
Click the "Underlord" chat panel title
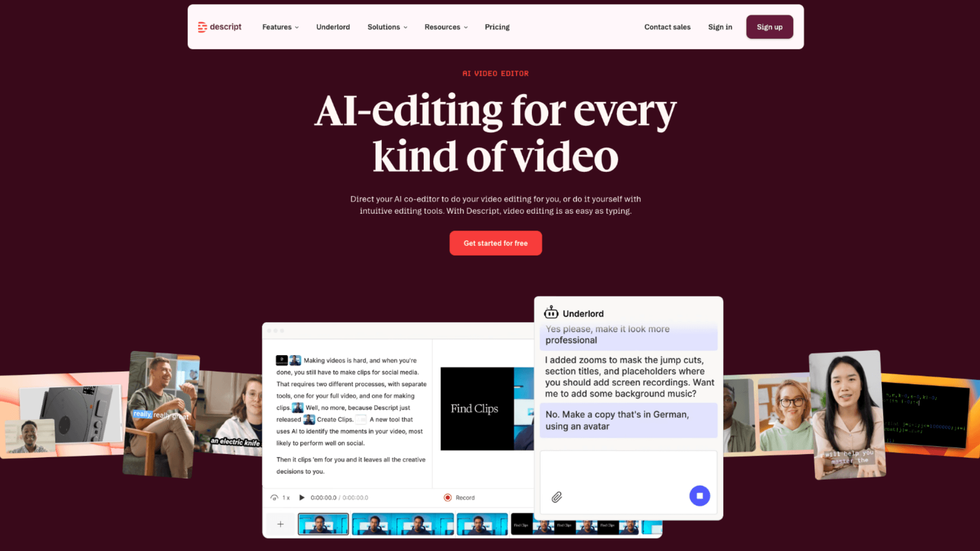tap(583, 314)
